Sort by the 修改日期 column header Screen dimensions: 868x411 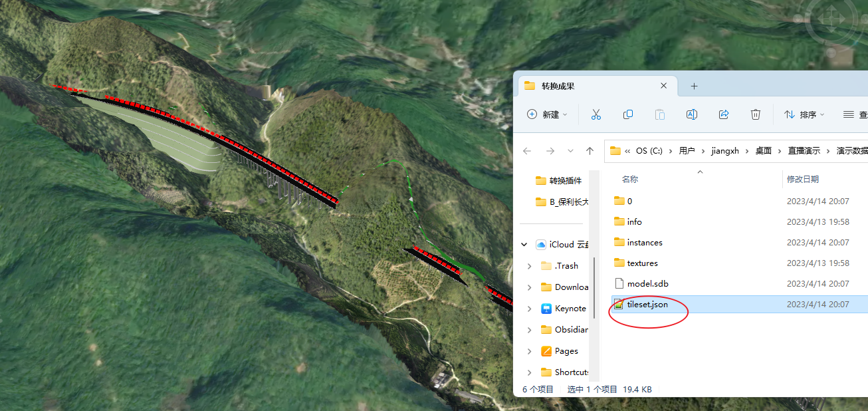pos(802,180)
